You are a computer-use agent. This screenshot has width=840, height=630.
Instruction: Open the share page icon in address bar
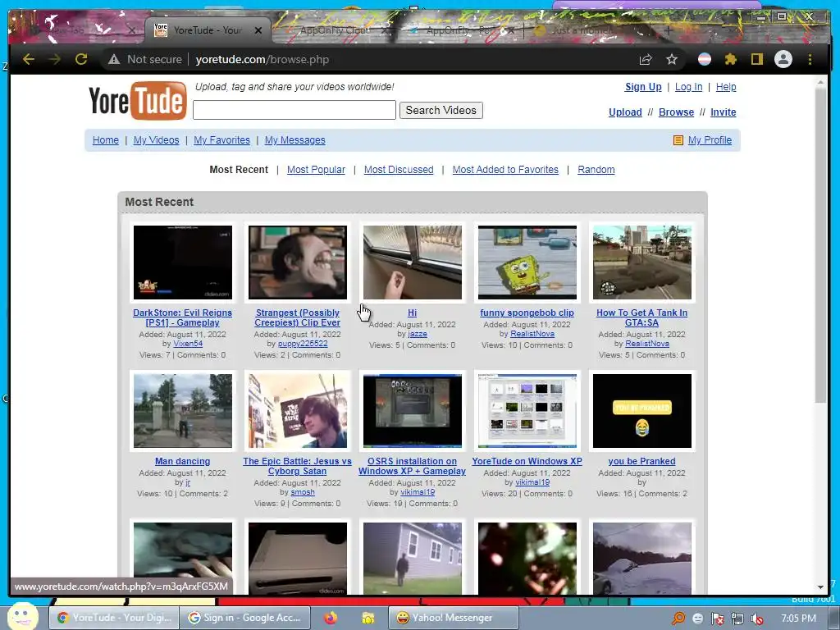[646, 59]
